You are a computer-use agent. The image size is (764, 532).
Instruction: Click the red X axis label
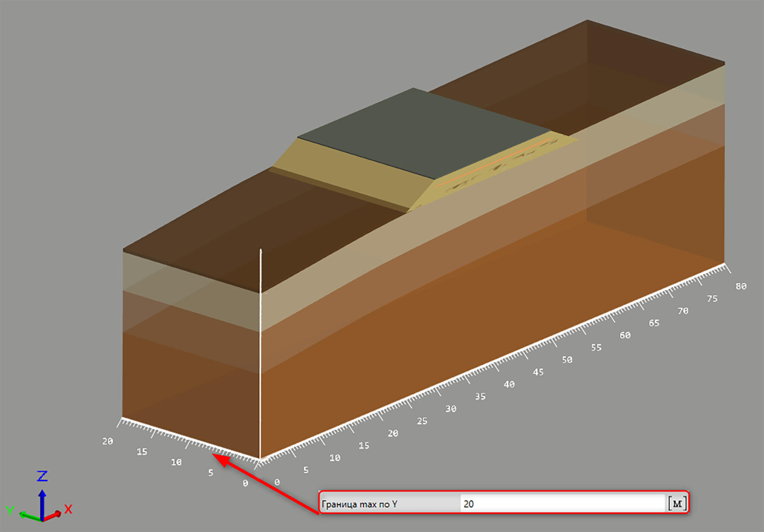[x=68, y=509]
